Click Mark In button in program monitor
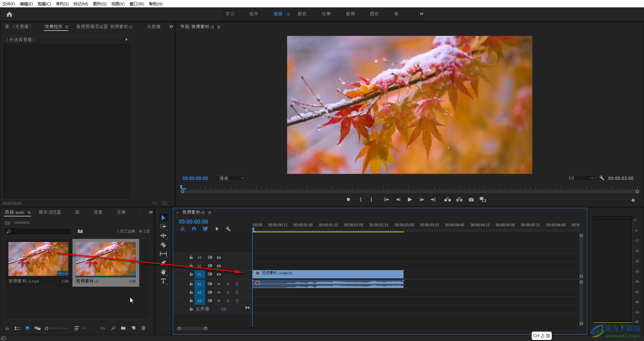The image size is (644, 341). (361, 200)
